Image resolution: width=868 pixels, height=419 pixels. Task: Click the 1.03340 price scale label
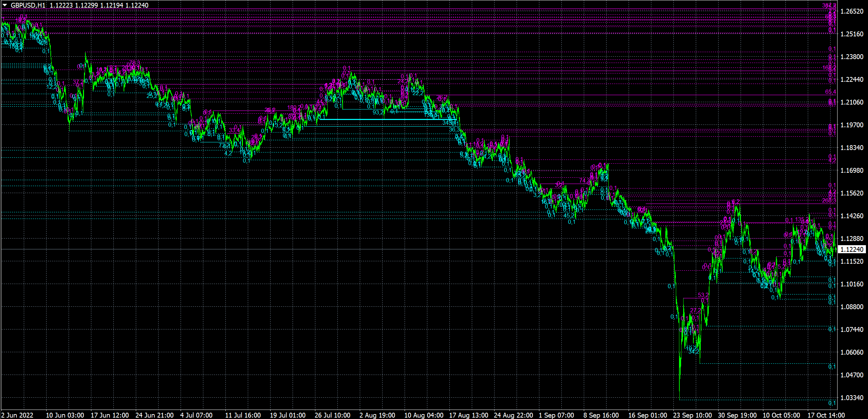pyautogui.click(x=852, y=398)
